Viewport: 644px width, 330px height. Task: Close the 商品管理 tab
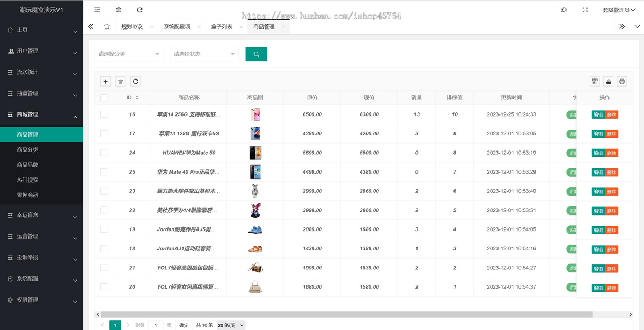pyautogui.click(x=283, y=27)
